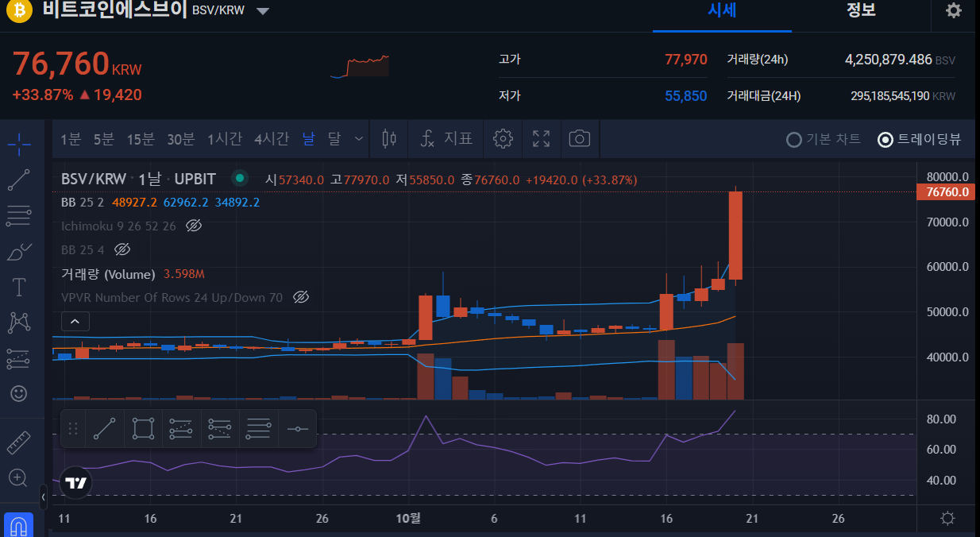Collapse the indicator legend list

(75, 322)
